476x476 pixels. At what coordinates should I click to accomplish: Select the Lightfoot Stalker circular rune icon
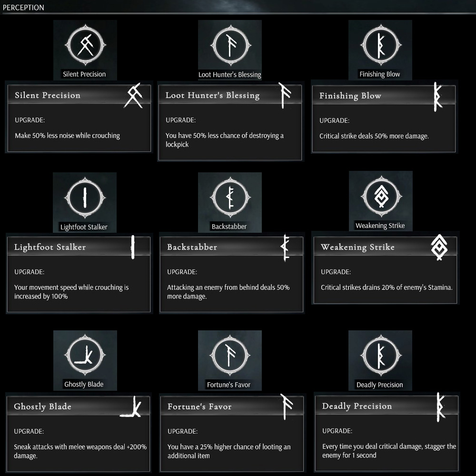point(85,197)
